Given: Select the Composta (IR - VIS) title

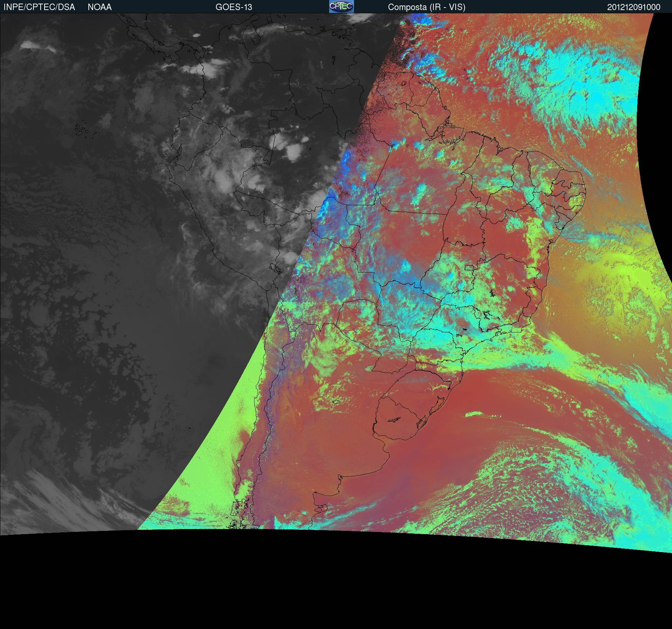Looking at the screenshot, I should [x=427, y=7].
